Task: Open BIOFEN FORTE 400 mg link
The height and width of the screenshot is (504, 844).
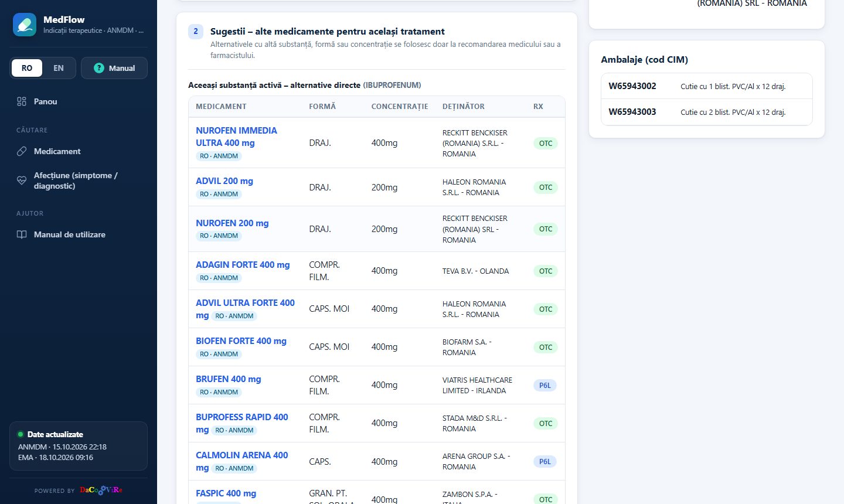Action: [241, 341]
